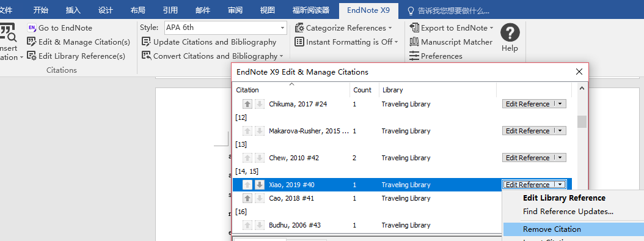This screenshot has height=241, width=644.
Task: Move Cao, 2018 #41 citation up
Action: 247,198
